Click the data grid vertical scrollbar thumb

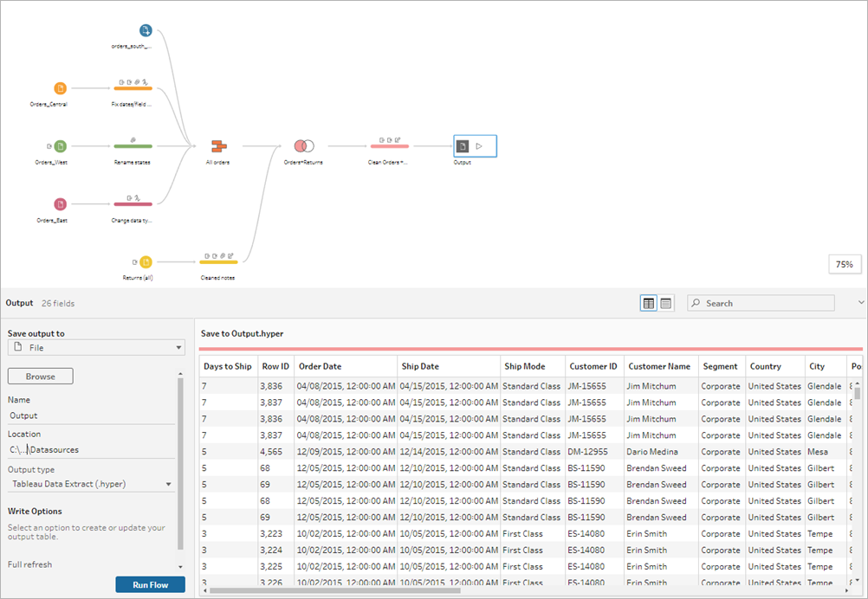coord(857,393)
